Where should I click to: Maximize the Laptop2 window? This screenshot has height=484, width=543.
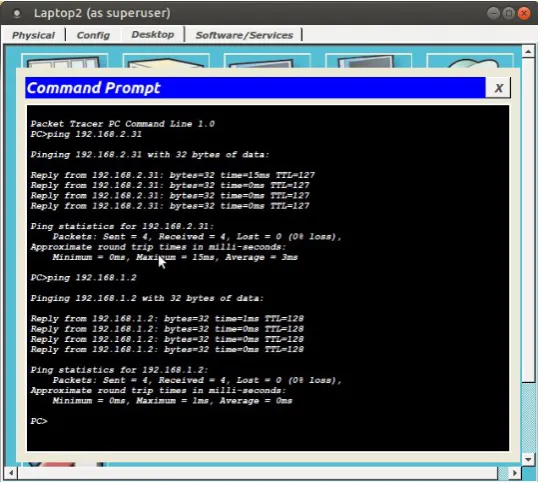pyautogui.click(x=508, y=14)
